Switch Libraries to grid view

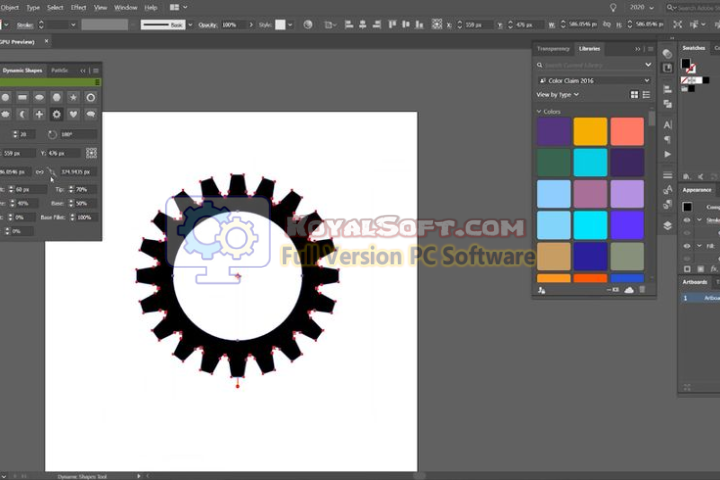coord(634,95)
